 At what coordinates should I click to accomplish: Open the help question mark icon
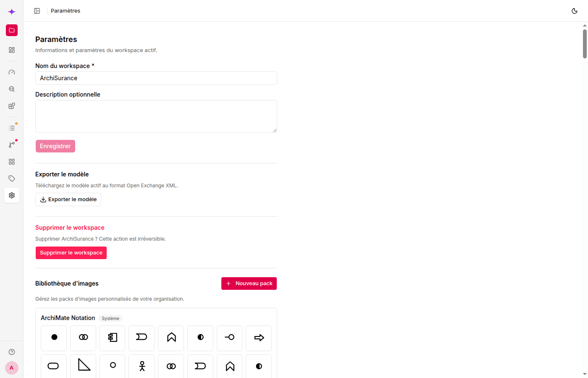click(x=12, y=352)
